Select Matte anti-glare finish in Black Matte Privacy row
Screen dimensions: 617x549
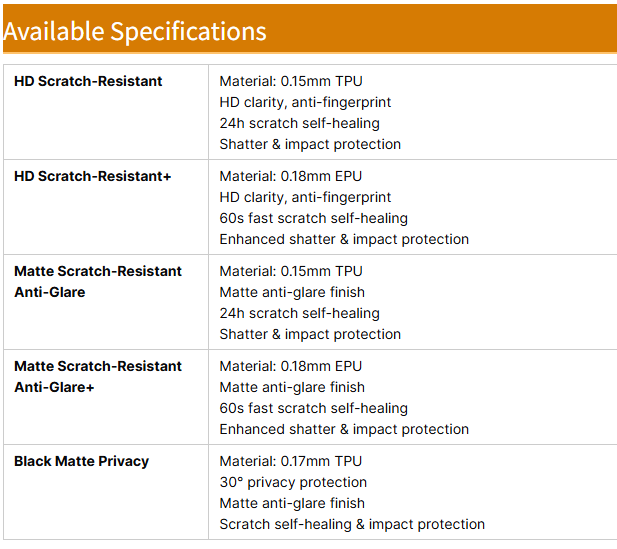click(x=292, y=503)
